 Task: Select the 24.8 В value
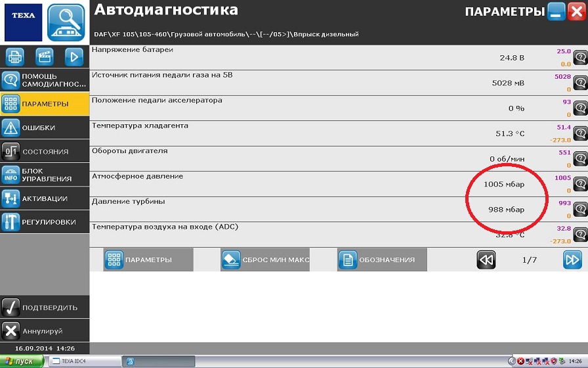coord(512,58)
